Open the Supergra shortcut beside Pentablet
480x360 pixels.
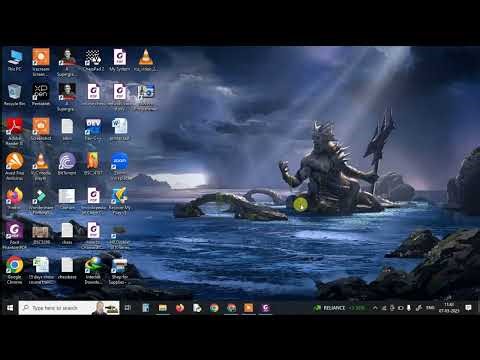point(67,97)
